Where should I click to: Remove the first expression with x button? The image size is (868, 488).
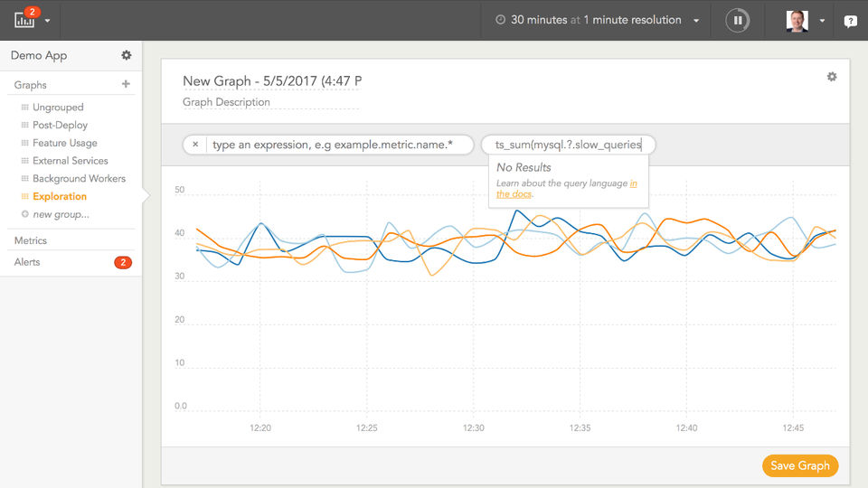195,145
